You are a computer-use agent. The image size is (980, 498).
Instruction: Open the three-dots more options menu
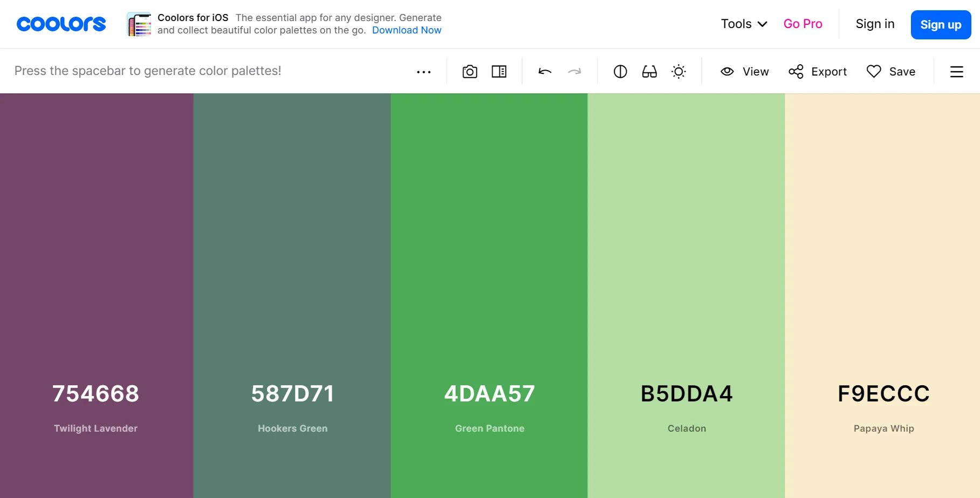(x=424, y=72)
